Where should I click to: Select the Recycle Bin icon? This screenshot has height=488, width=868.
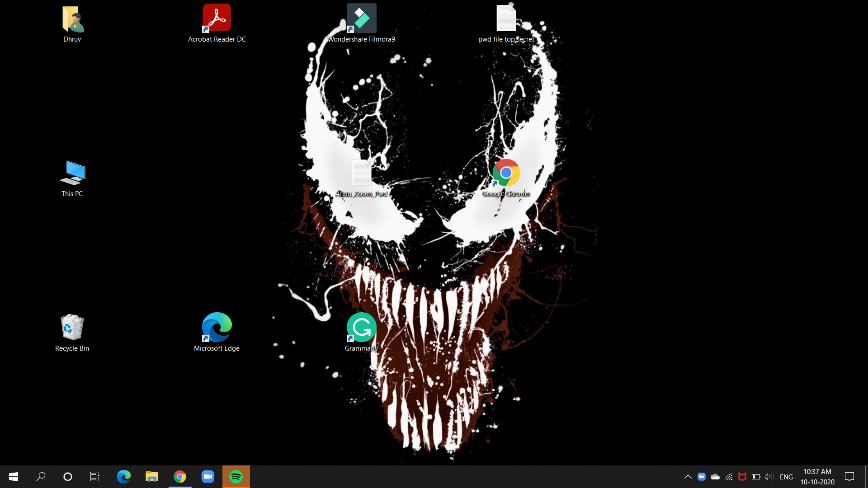(x=72, y=327)
